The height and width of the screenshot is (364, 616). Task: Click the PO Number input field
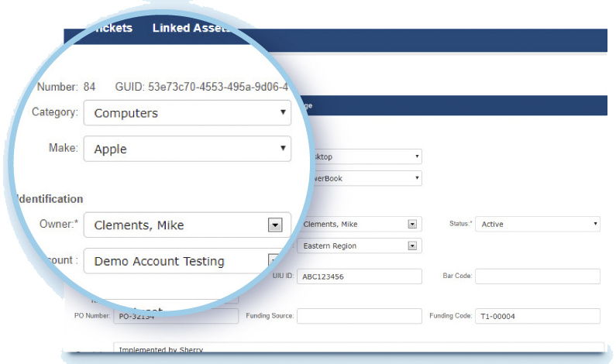177,316
